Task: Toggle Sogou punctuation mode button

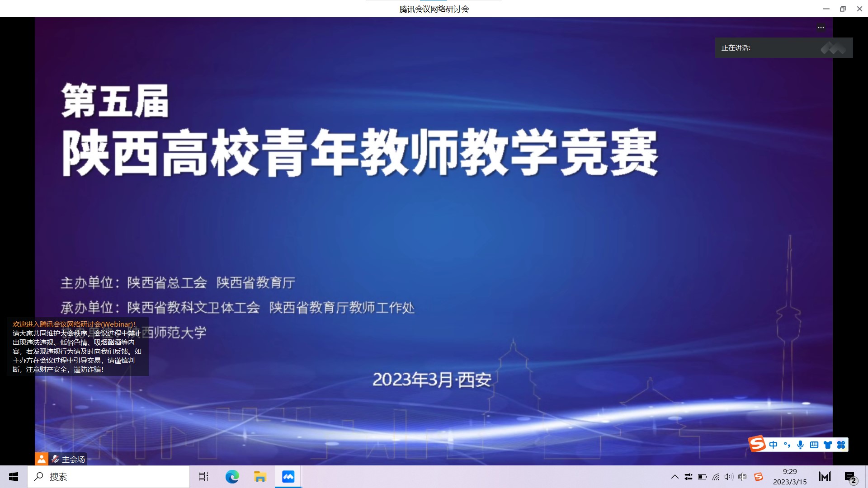Action: click(787, 445)
